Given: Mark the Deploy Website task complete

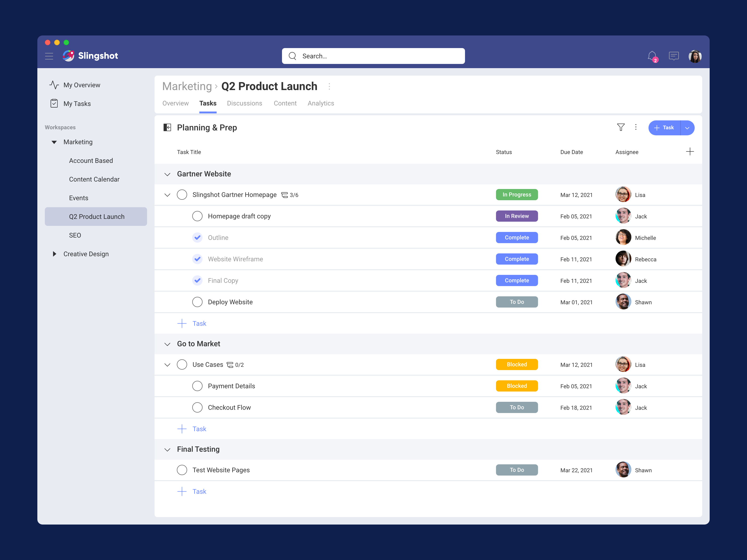Looking at the screenshot, I should (x=197, y=302).
